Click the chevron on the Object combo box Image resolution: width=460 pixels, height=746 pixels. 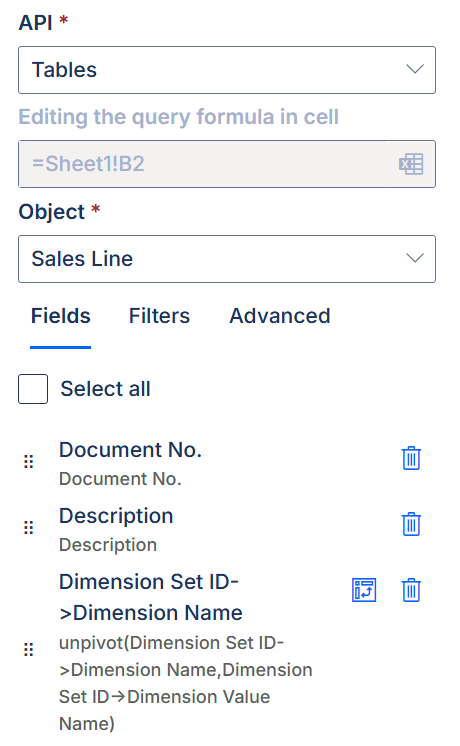tap(415, 258)
